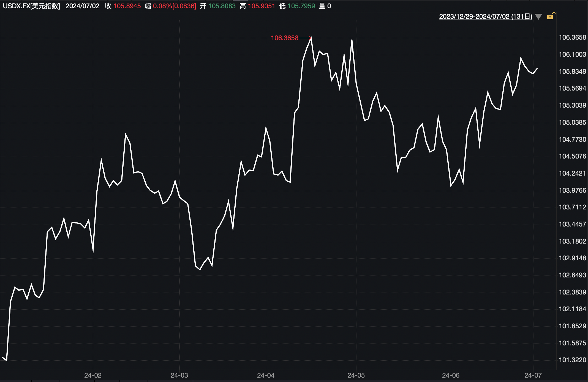Click the open price 105.8083 in the header
588x382 pixels.
coord(222,6)
